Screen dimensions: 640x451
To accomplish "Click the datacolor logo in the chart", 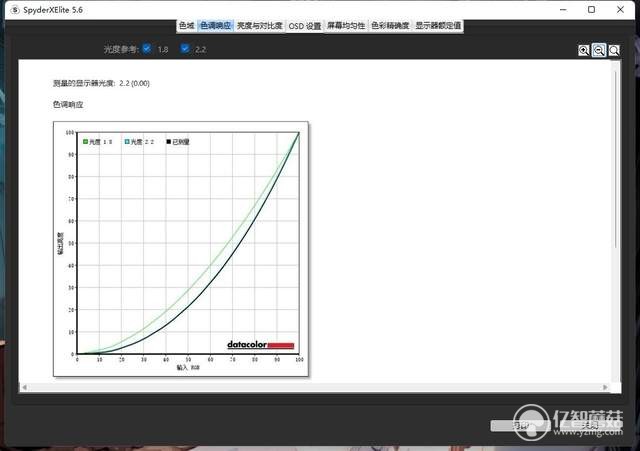I will (260, 345).
